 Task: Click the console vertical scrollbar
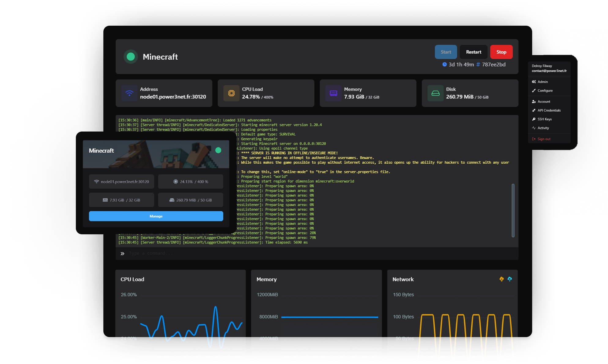click(x=513, y=210)
